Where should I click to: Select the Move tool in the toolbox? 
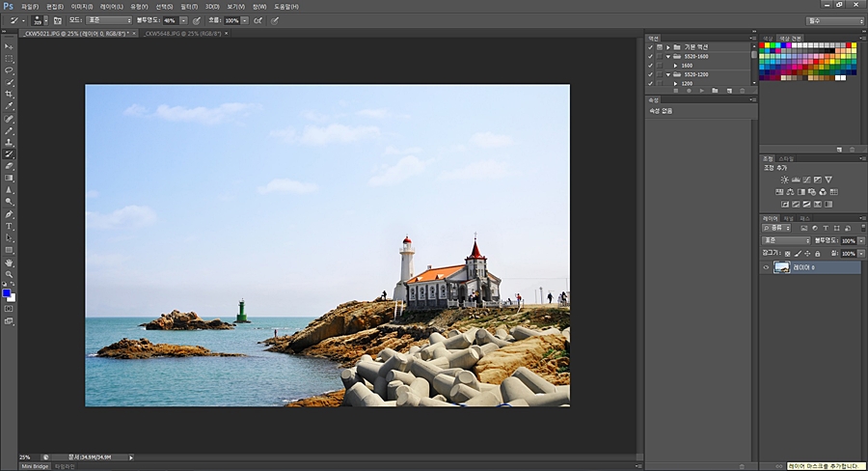point(9,46)
